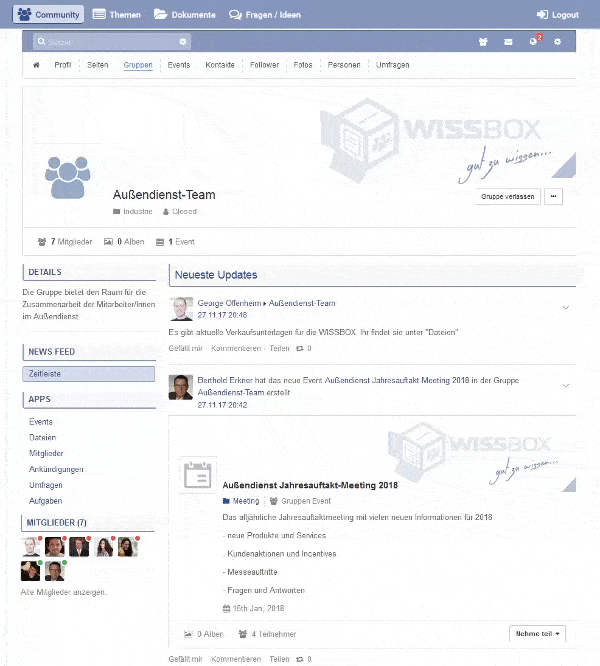This screenshot has width=600, height=666.
Task: Open Dateien in the Apps sidebar
Action: (x=43, y=438)
